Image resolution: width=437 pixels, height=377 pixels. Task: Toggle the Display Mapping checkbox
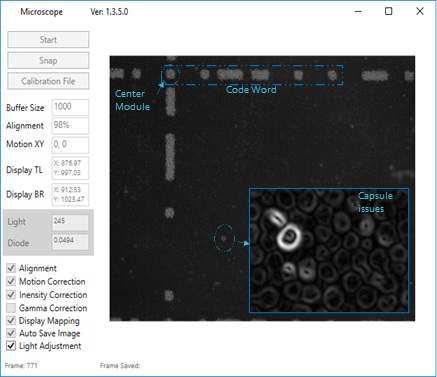11,321
